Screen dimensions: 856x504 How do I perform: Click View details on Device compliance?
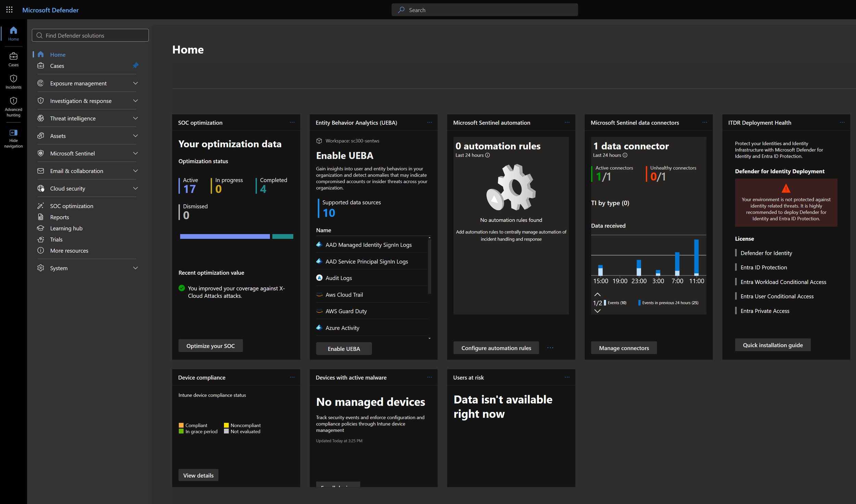198,475
